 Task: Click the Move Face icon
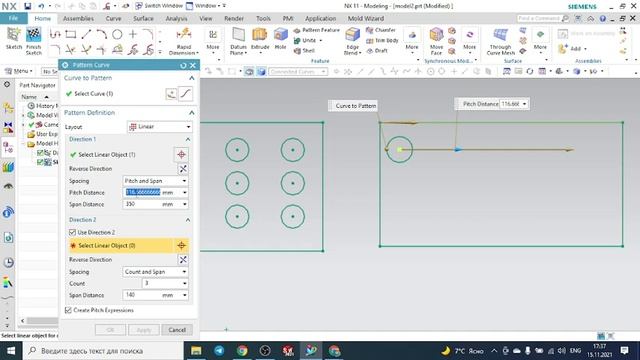[x=436, y=35]
